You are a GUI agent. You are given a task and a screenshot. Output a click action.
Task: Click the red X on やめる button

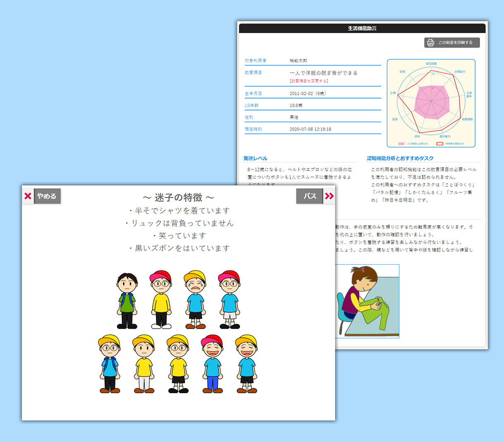pos(28,196)
